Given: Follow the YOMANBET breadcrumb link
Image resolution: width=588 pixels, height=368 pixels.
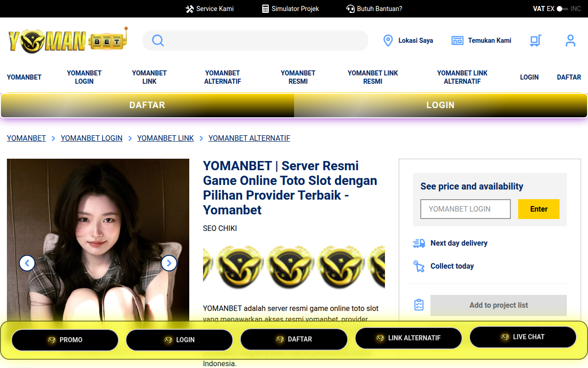Looking at the screenshot, I should pos(27,138).
